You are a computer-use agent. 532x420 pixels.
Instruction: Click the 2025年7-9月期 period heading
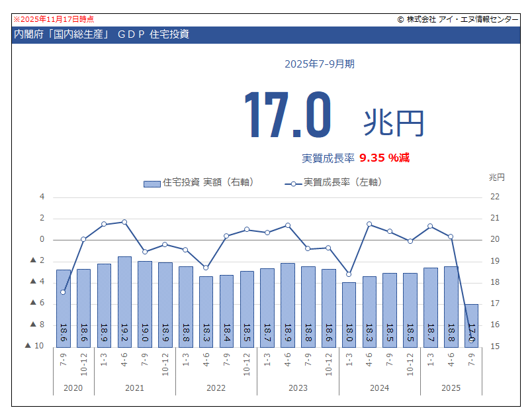pos(320,64)
